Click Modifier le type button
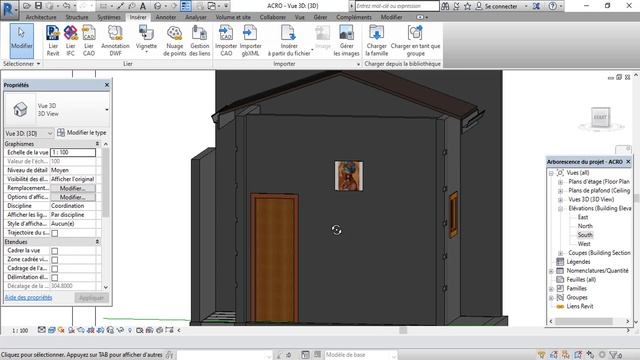This screenshot has height=360, width=640. point(82,133)
